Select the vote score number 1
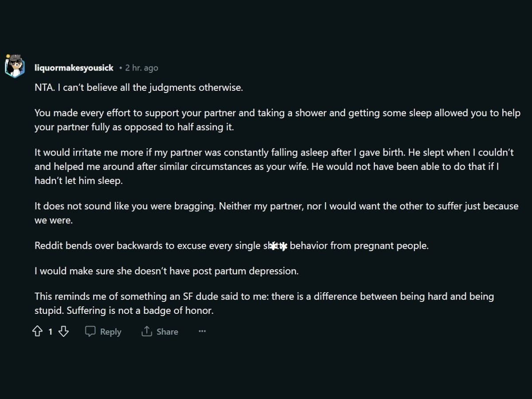 pos(50,332)
